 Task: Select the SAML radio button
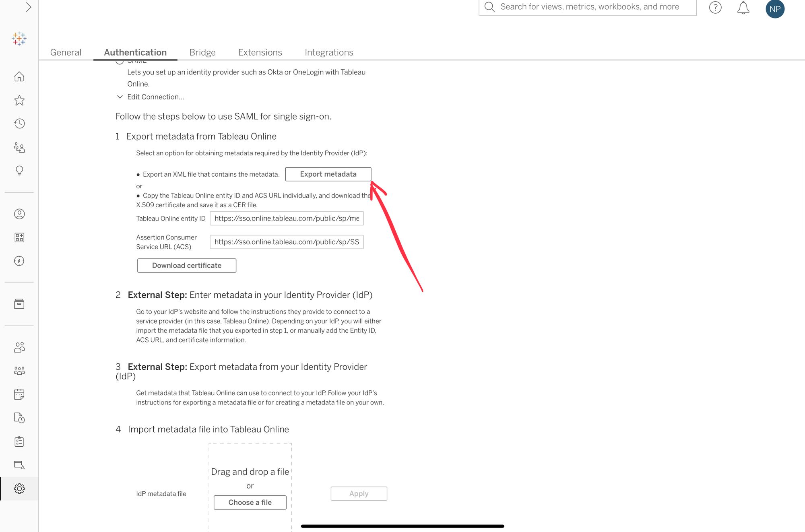click(x=120, y=62)
